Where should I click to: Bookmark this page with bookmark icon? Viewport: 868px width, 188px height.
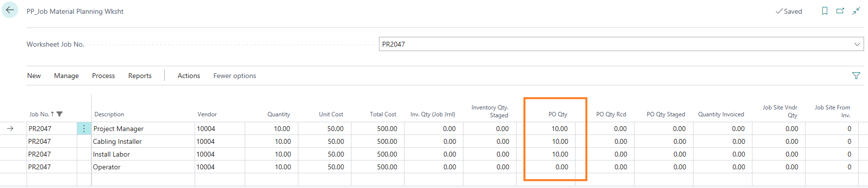click(x=825, y=11)
